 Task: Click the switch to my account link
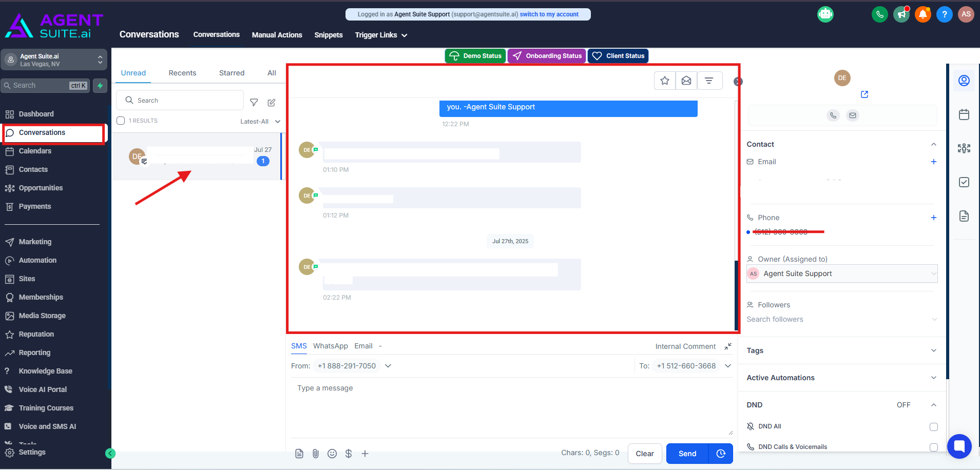[549, 14]
